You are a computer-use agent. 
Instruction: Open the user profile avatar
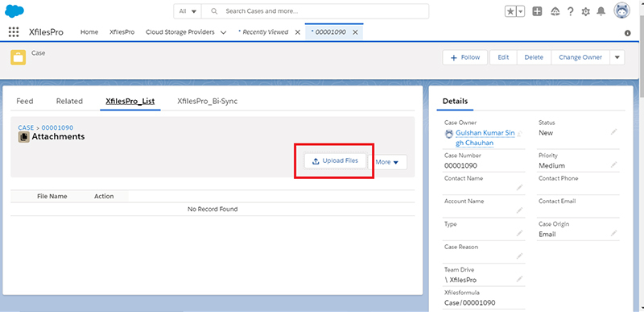point(621,10)
